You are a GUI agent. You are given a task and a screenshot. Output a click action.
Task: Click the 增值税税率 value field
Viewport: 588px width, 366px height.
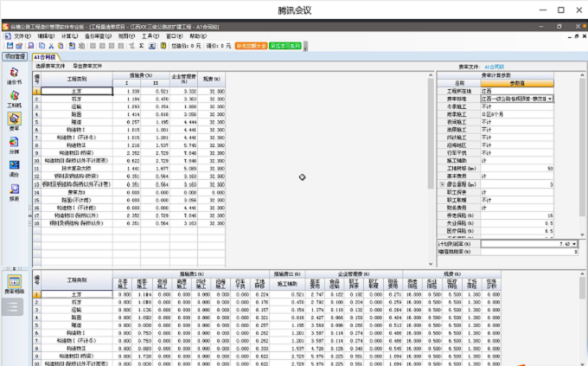[529, 252]
